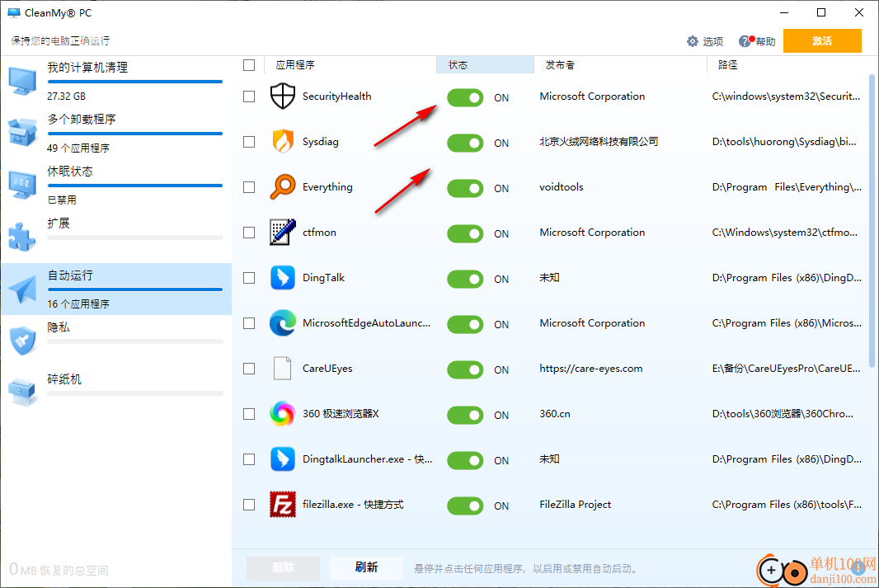This screenshot has width=879, height=588.
Task: Click the 删除 delete button
Action: (x=283, y=568)
